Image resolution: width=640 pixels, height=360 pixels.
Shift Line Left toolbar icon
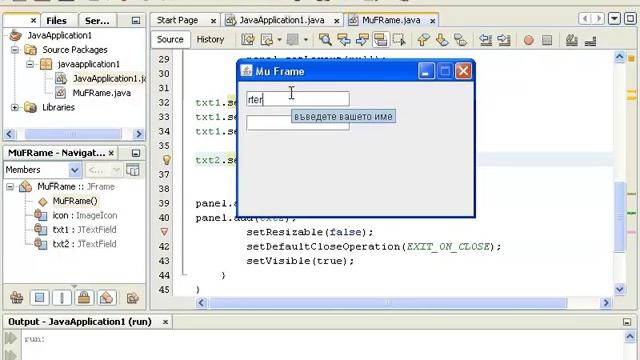tap(485, 40)
